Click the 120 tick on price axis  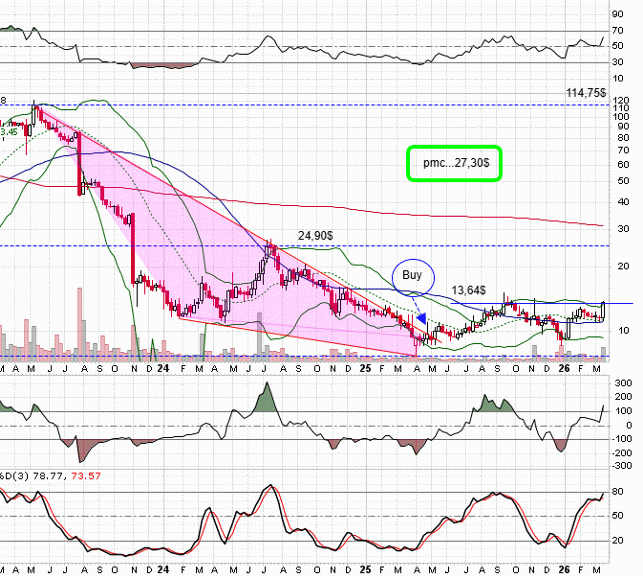point(620,103)
